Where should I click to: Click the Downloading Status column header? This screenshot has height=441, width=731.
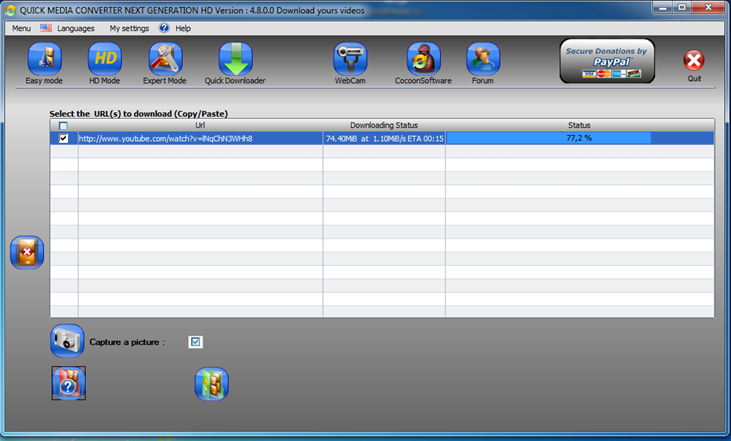[384, 125]
